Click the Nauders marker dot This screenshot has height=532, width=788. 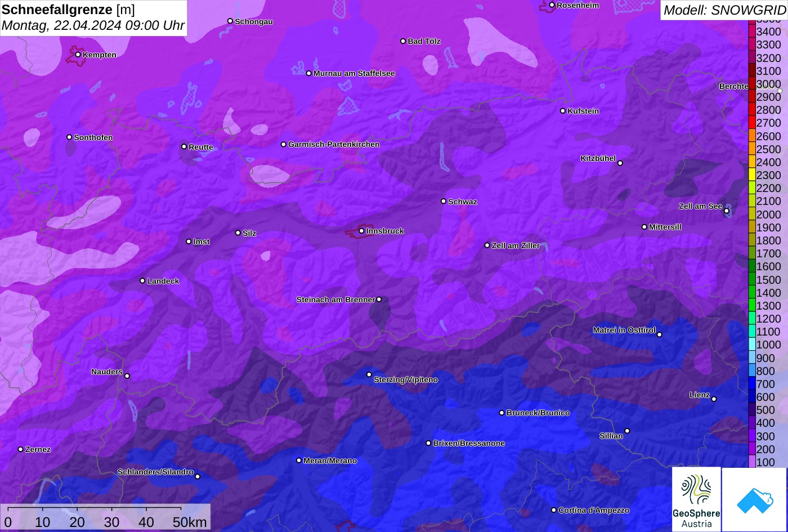point(127,376)
